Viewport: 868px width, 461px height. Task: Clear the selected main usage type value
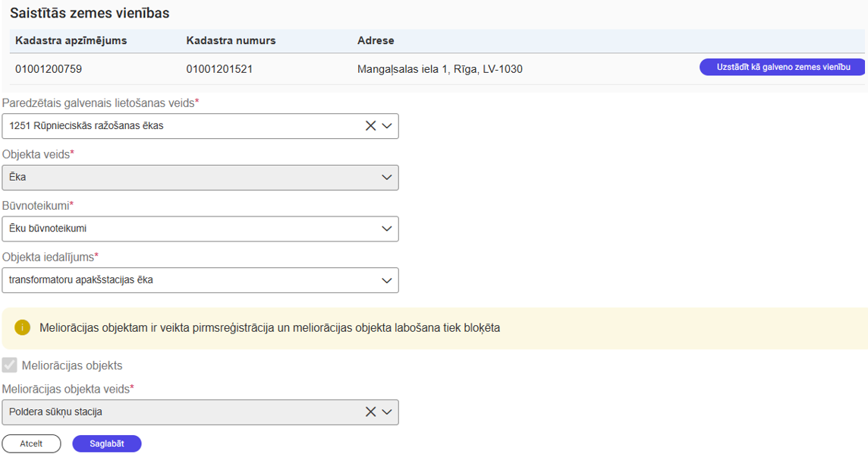(370, 126)
